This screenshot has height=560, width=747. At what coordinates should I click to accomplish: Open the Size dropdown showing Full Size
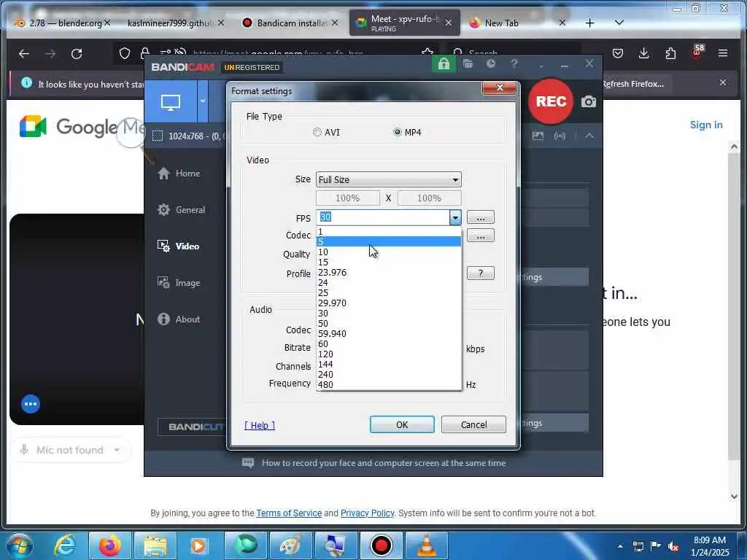pos(388,179)
